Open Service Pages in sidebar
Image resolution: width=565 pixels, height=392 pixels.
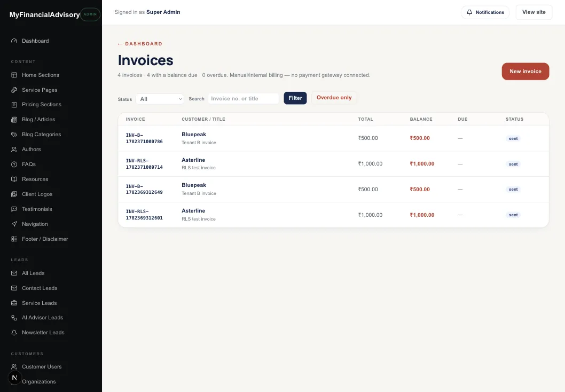point(40,90)
